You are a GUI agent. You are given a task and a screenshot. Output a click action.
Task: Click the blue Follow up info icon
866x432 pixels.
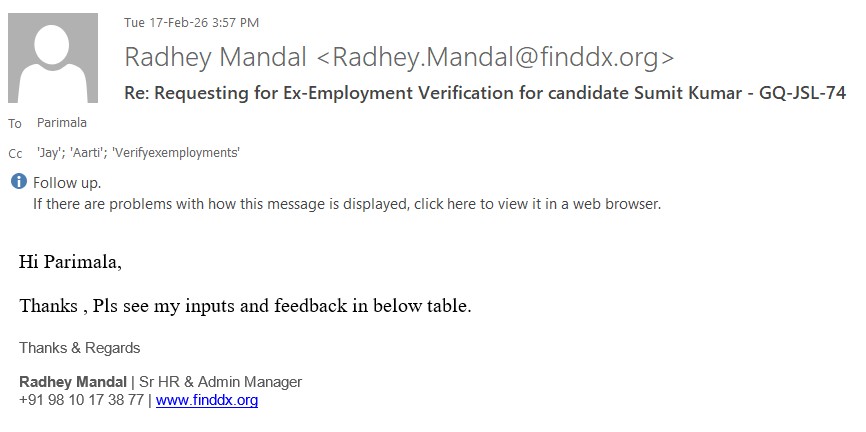tap(18, 183)
